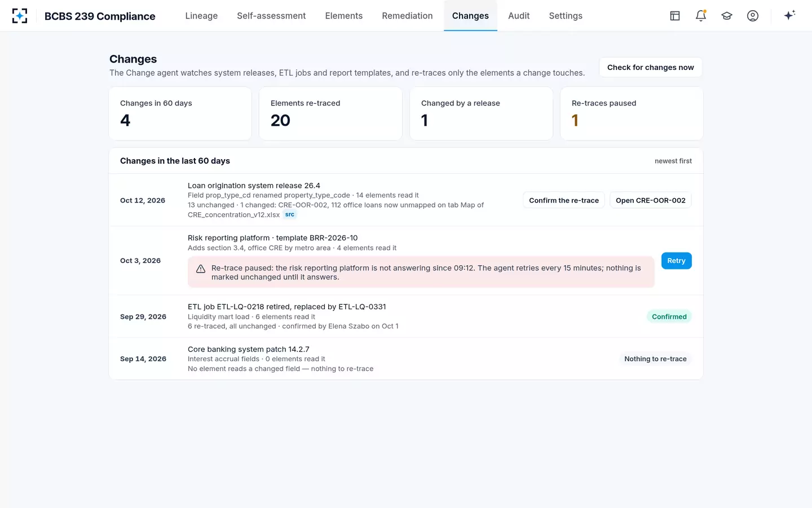812x508 pixels.
Task: Click Check for changes now button
Action: pyautogui.click(x=651, y=67)
